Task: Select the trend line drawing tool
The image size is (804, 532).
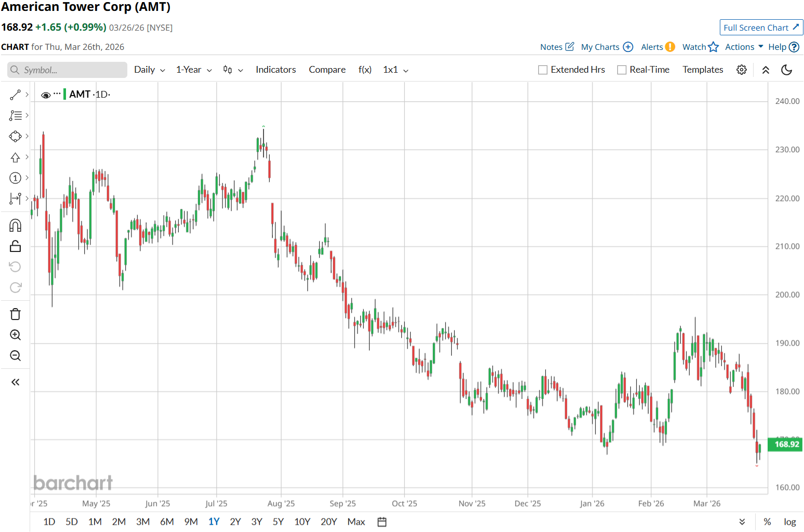Action: click(15, 95)
